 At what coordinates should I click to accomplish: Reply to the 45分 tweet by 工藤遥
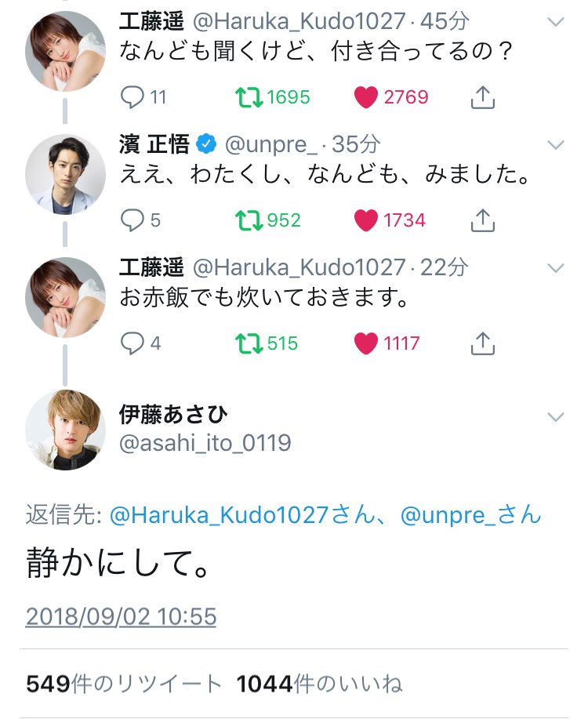tap(133, 97)
